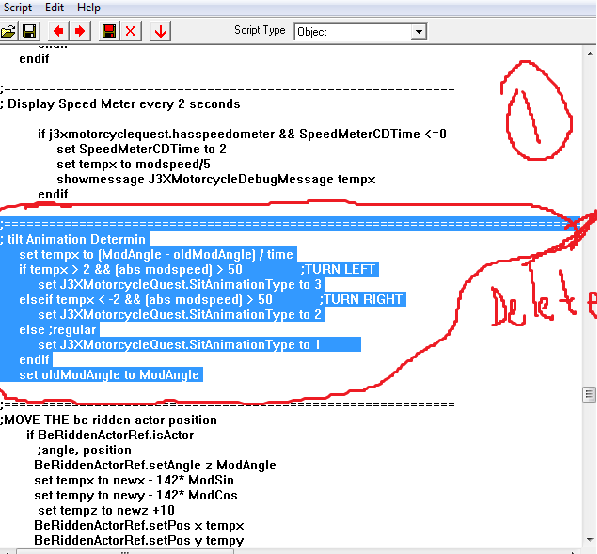Click line 'BeRiddenActorRef.setAngle z ModAngle'

pyautogui.click(x=155, y=465)
